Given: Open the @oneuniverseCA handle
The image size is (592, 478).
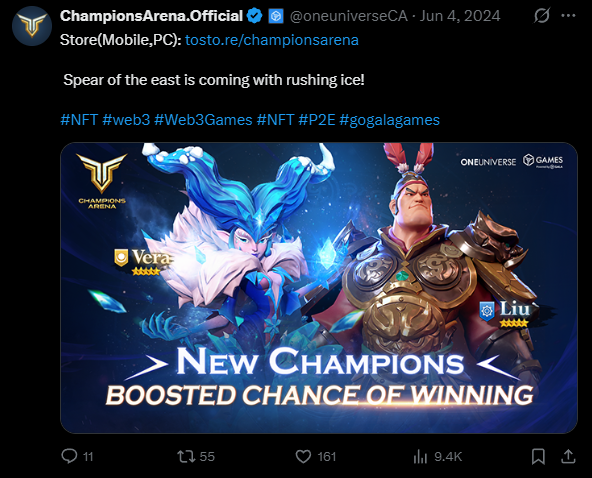Looking at the screenshot, I should click(x=349, y=16).
